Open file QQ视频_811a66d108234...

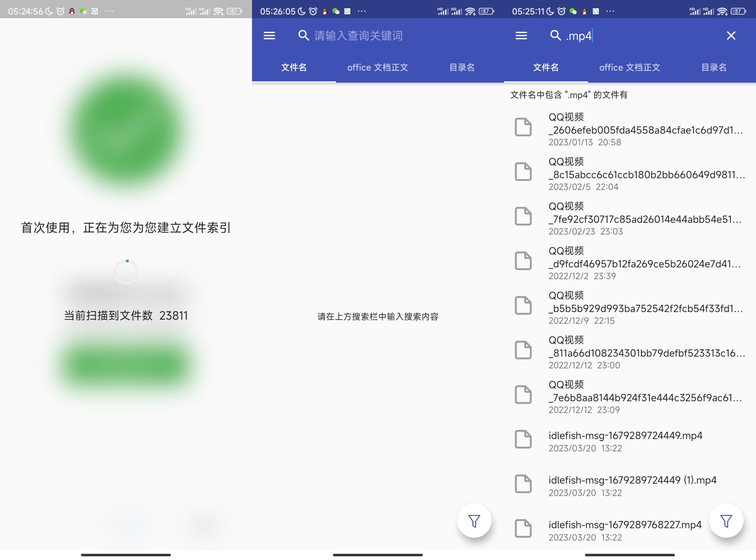coord(630,352)
